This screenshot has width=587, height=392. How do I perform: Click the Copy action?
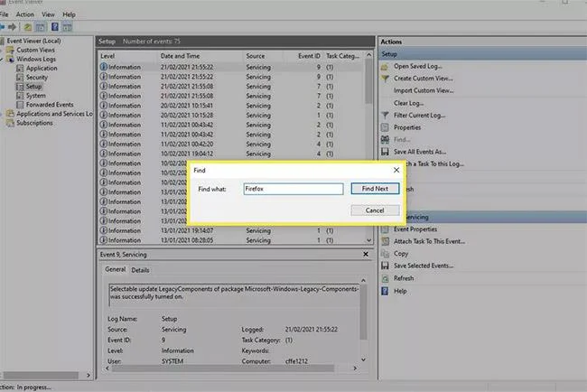[x=401, y=254]
